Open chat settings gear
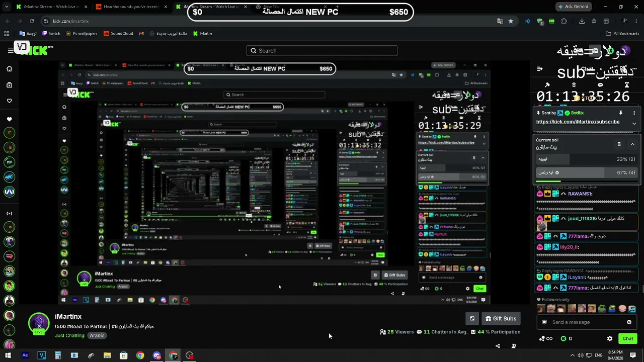The image size is (644, 362). 610,338
